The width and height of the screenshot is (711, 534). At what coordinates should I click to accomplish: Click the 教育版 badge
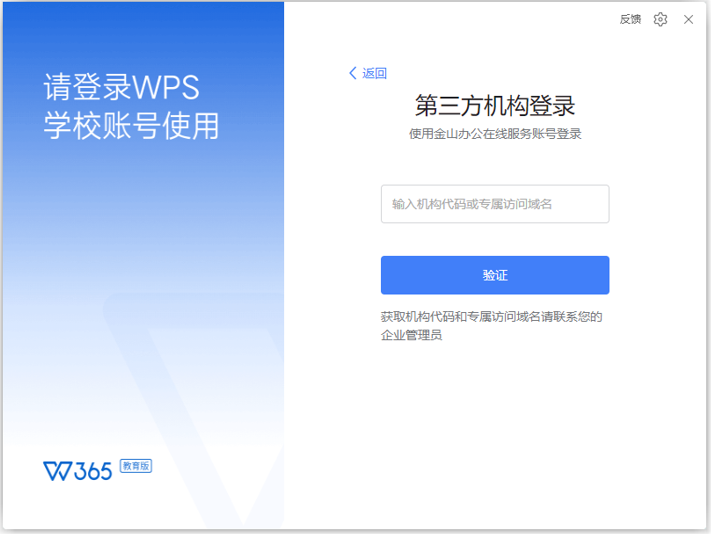136,466
